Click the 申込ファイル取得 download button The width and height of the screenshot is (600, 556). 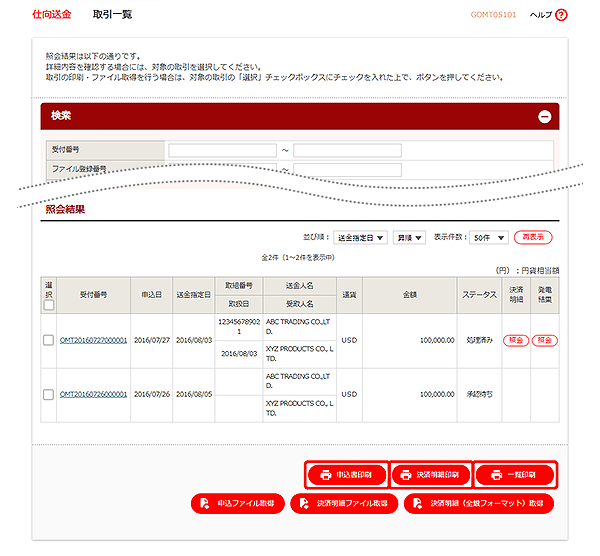coord(238,503)
